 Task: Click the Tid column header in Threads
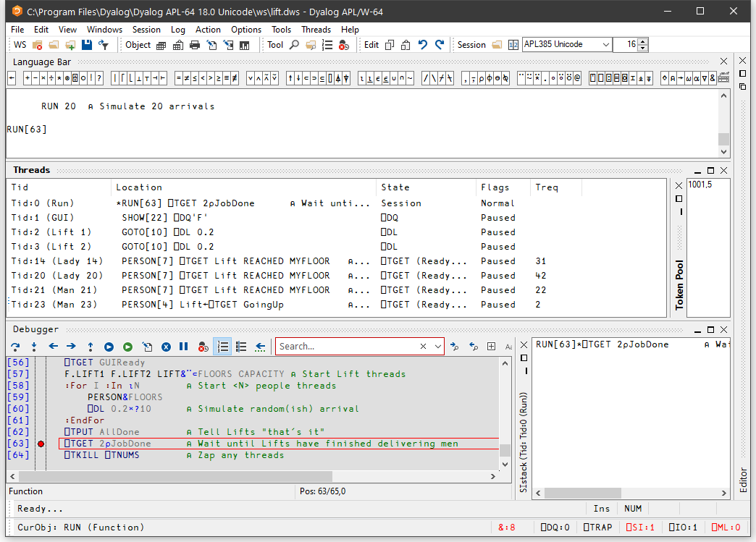coord(20,187)
